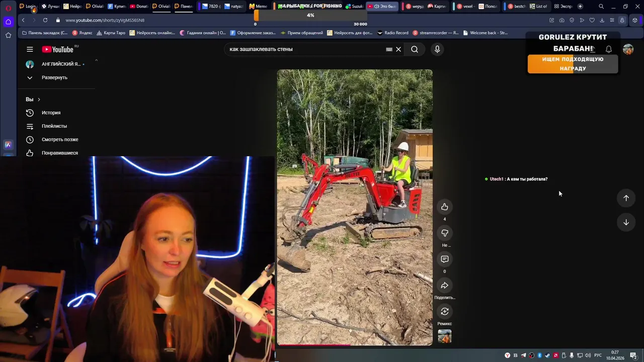
Task: Open Opera extensions cube icon
Action: [x=635, y=20]
